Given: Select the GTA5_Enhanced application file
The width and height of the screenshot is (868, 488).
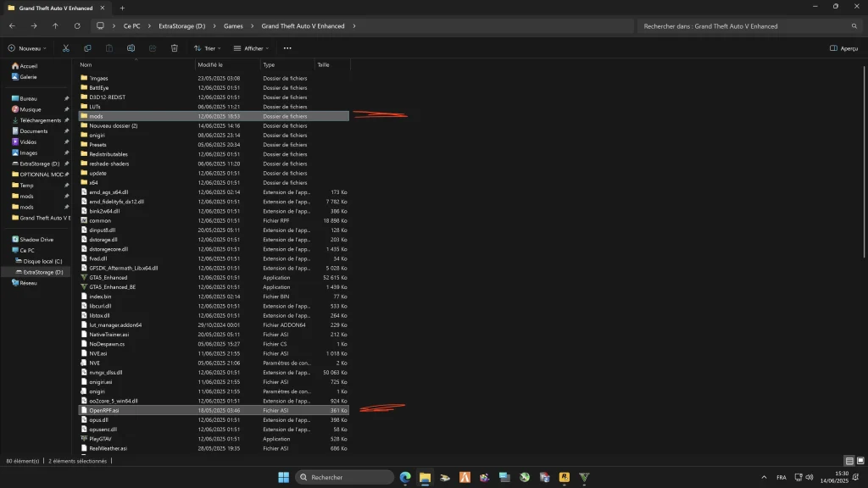Looking at the screenshot, I should 108,277.
